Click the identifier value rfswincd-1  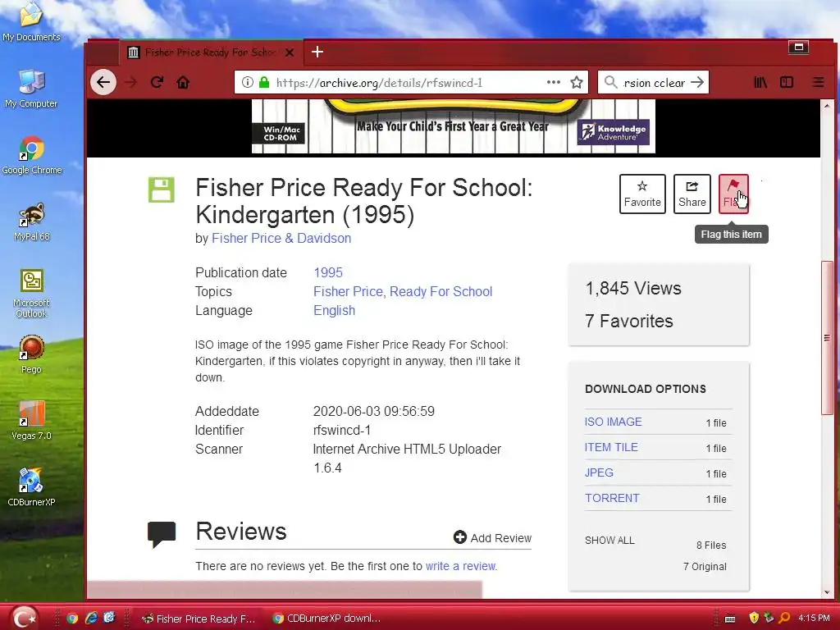(x=342, y=430)
